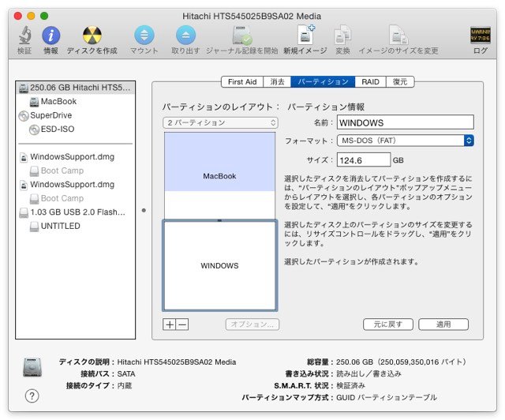Switch to the Erase (消去) tab
Viewport: 505px width, 420px height.
[x=277, y=82]
